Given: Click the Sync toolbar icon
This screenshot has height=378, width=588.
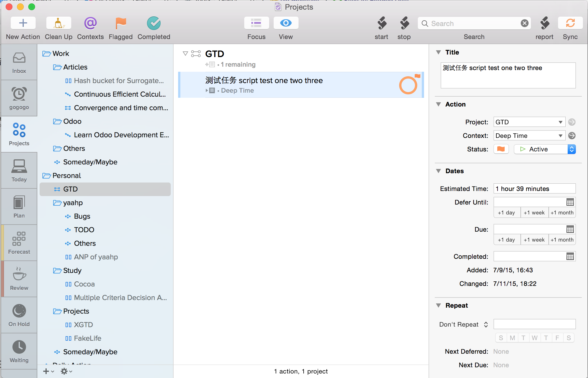Looking at the screenshot, I should (x=570, y=23).
